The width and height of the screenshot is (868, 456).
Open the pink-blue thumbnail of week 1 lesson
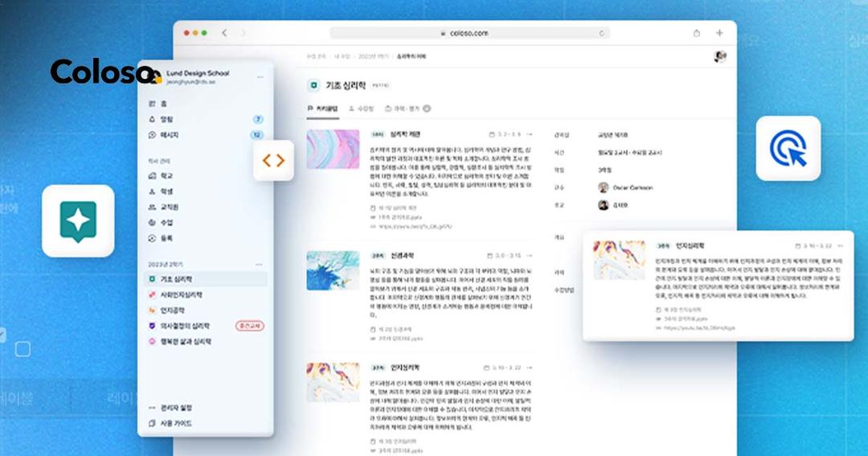(333, 149)
